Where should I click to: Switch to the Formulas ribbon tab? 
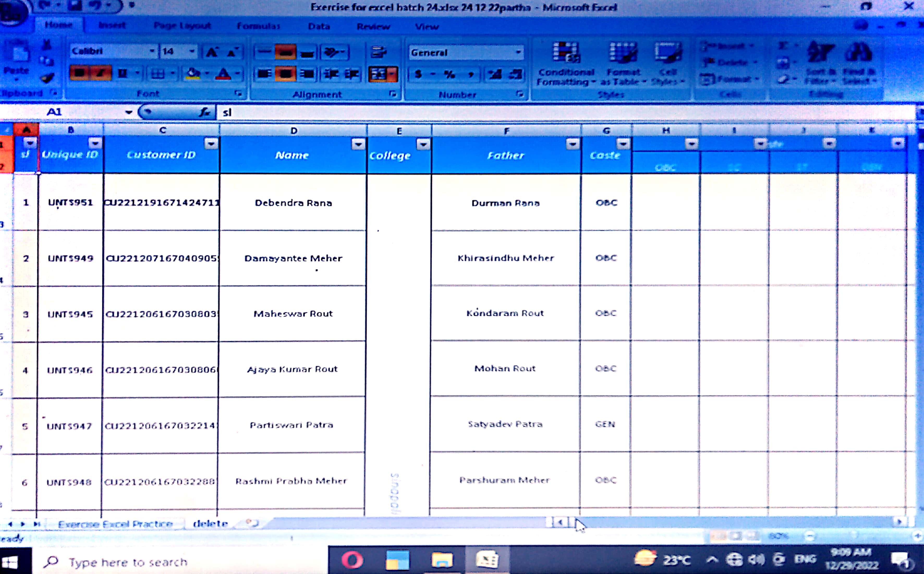[258, 26]
